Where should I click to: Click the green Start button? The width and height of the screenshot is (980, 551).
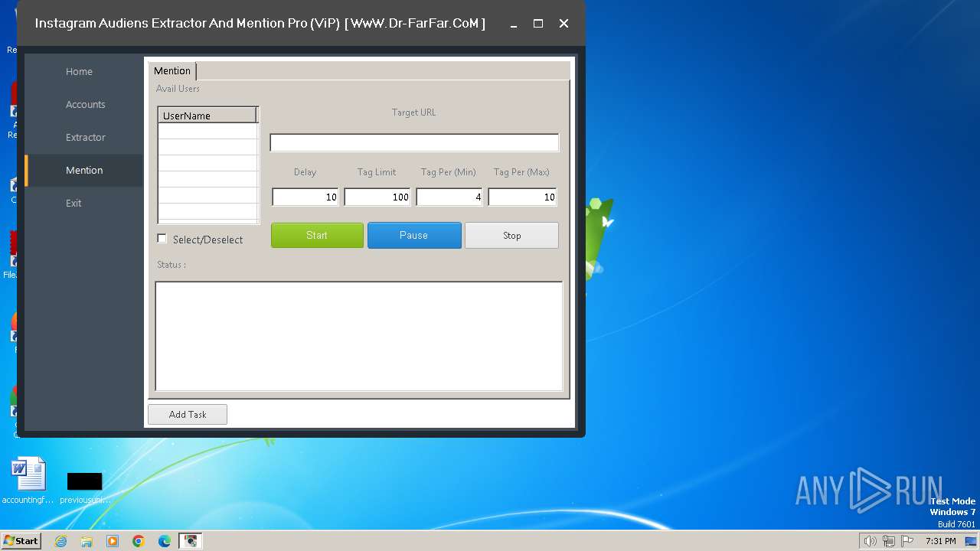click(x=317, y=235)
